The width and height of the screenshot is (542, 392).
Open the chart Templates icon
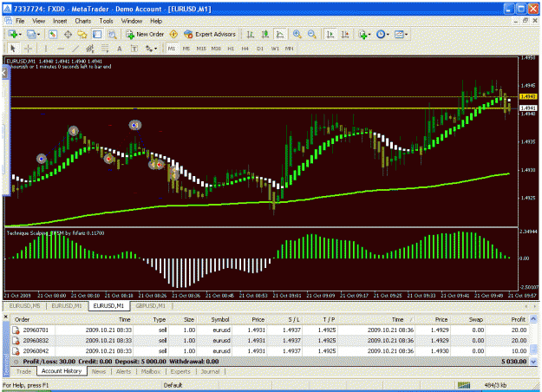[399, 34]
